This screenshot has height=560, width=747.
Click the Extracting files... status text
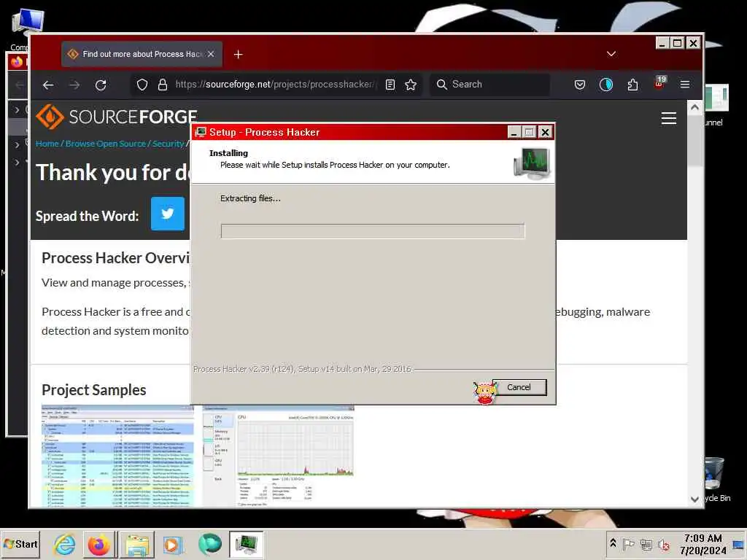(x=251, y=198)
